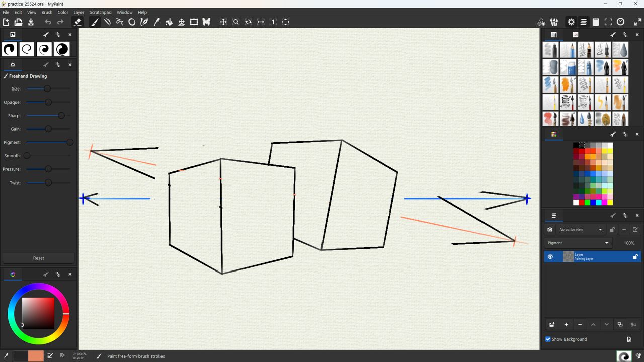The width and height of the screenshot is (644, 362).
Task: Select a brush thumbnail from the brush list
Action: click(550, 49)
